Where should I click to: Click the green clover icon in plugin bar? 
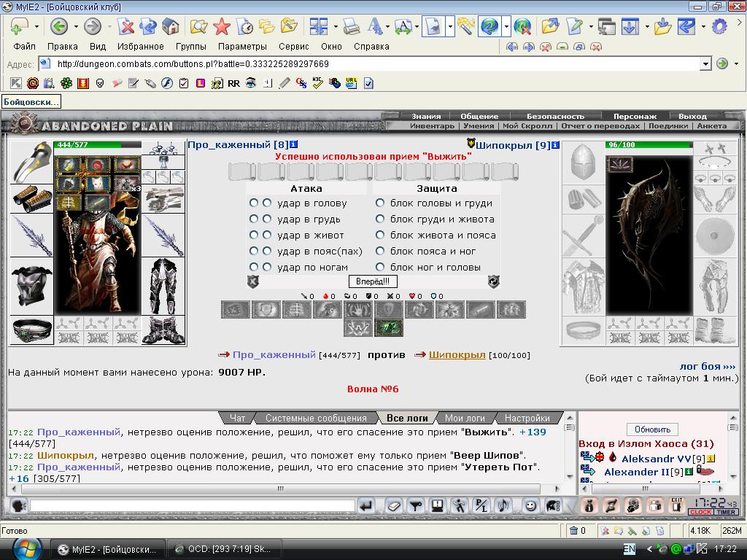66,83
